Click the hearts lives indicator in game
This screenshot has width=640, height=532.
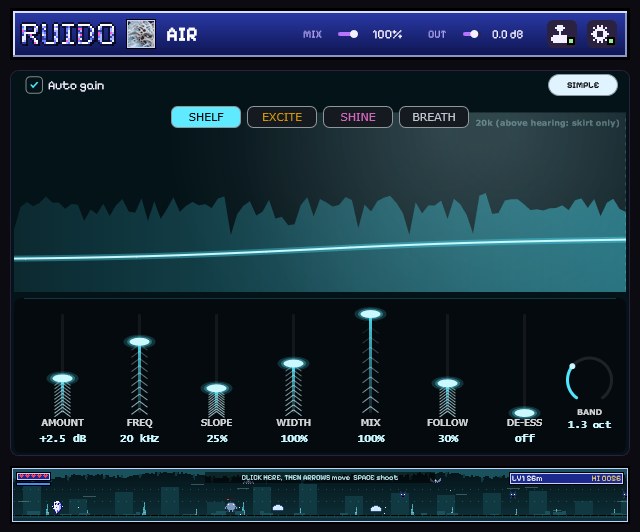coord(33,476)
